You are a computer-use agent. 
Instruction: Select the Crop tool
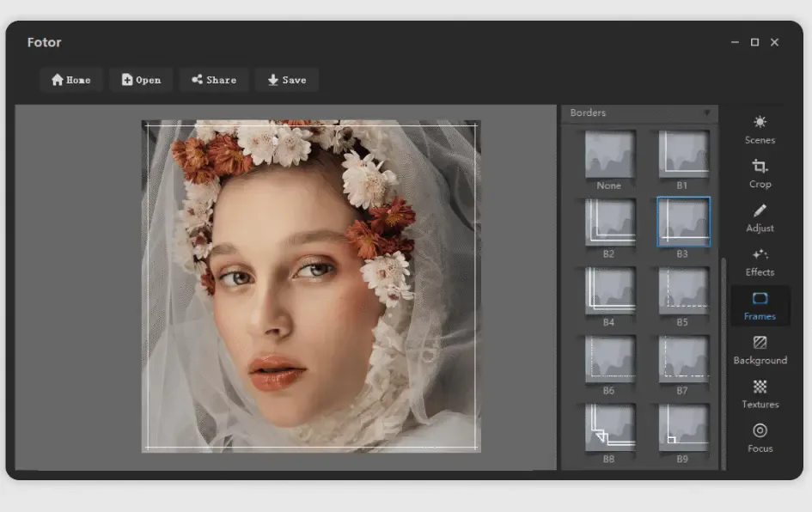click(760, 174)
